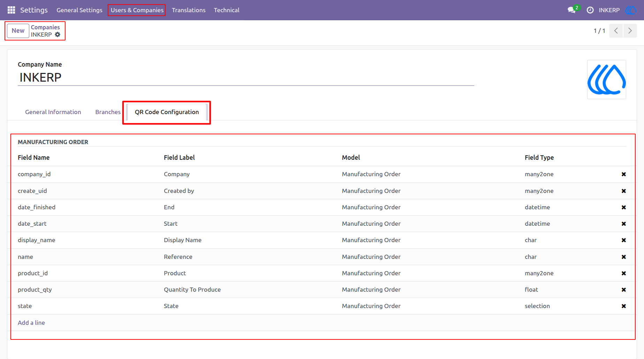Screen dimensions: 644x359
Task: Click the Settings app title
Action: [34, 10]
